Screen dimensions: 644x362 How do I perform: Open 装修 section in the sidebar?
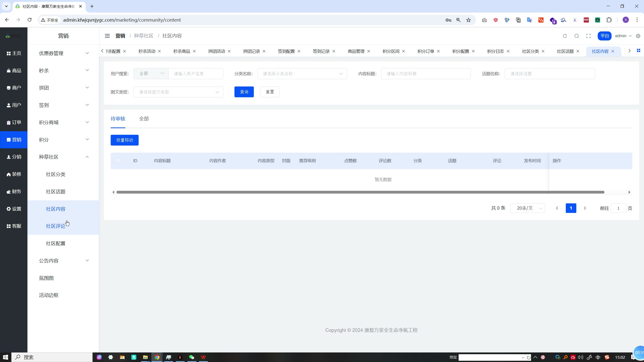pos(14,174)
